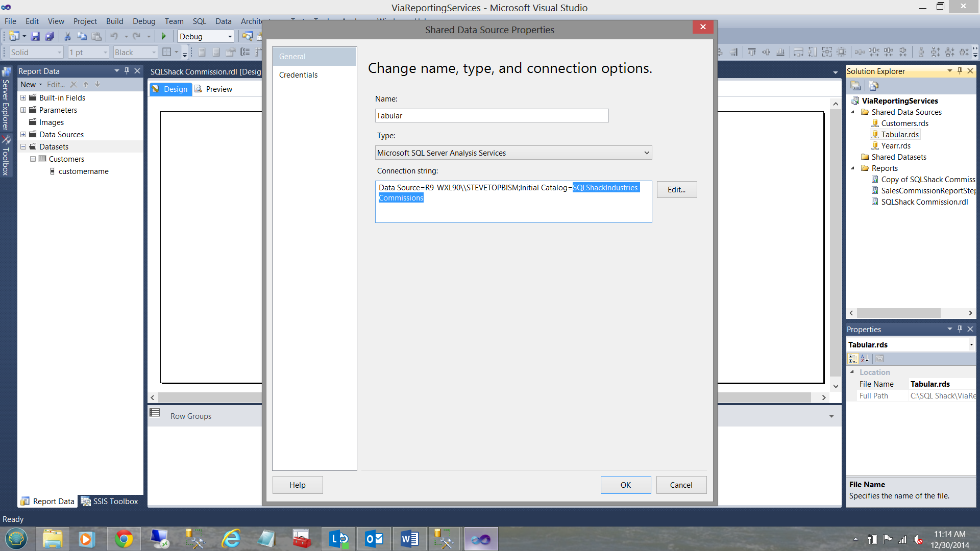Screen dimensions: 980x551
Task: Click the Save All toolbar icon
Action: 50,36
